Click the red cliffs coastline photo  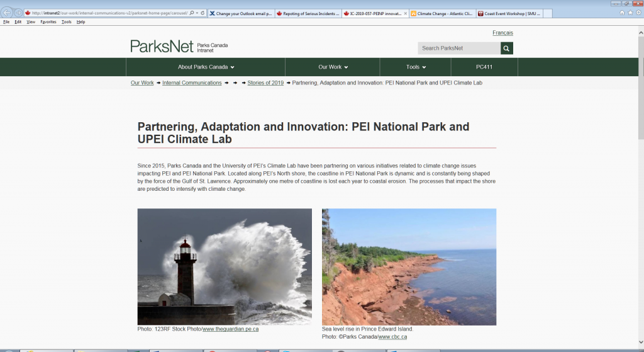[x=409, y=267]
